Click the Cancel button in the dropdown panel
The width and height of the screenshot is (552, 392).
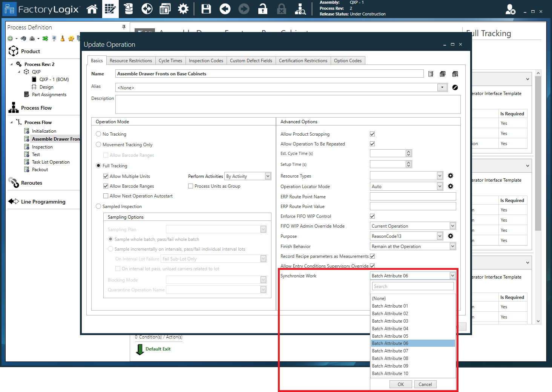click(x=425, y=384)
